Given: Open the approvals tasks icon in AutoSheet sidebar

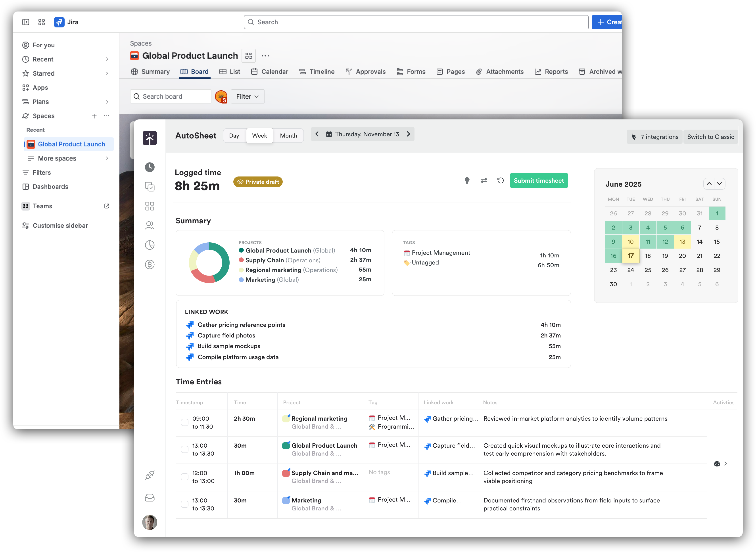Looking at the screenshot, I should pos(150,187).
